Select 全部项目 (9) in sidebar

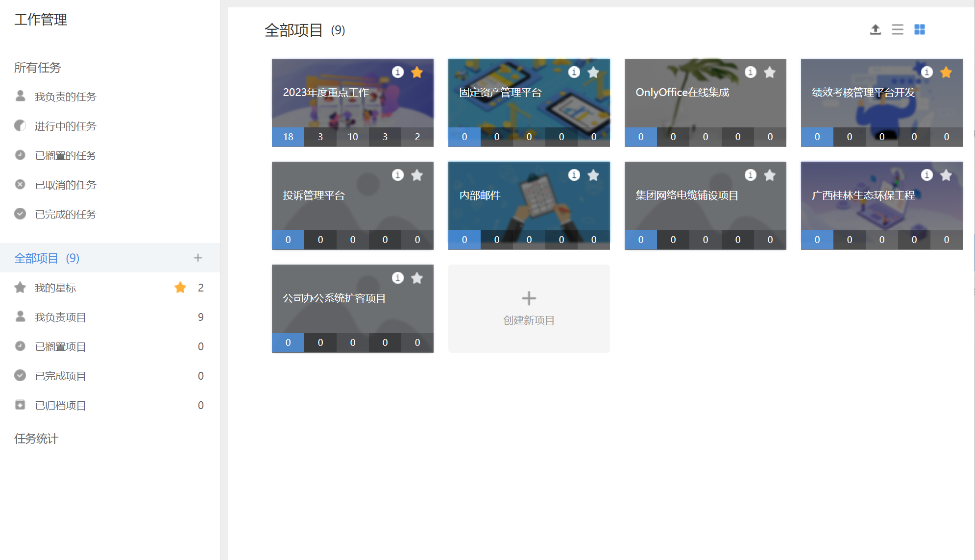(x=47, y=258)
